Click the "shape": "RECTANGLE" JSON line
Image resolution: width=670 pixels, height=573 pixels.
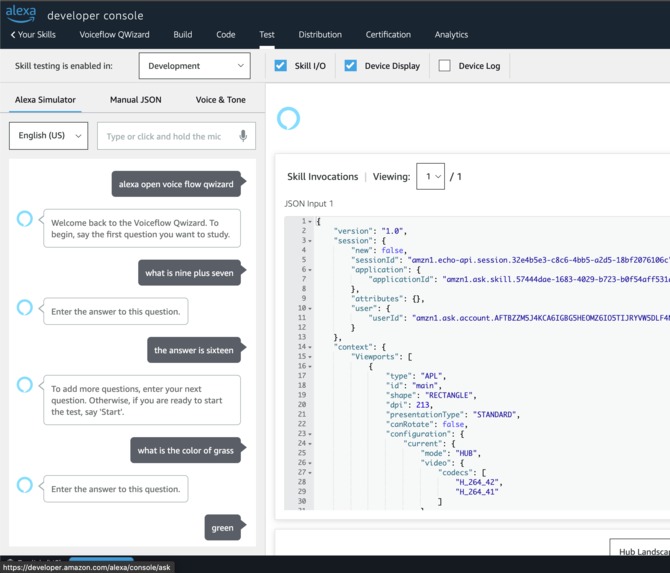(x=431, y=395)
